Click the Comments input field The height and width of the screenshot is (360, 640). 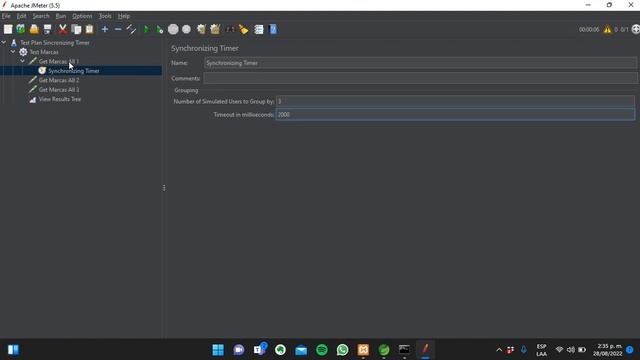[x=420, y=78]
